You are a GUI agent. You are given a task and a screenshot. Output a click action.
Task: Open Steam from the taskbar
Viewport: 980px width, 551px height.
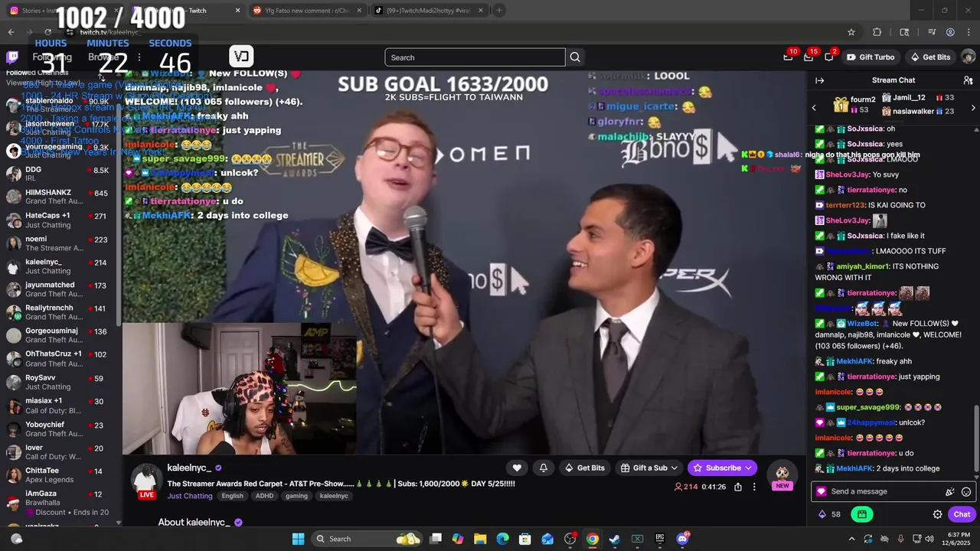614,539
